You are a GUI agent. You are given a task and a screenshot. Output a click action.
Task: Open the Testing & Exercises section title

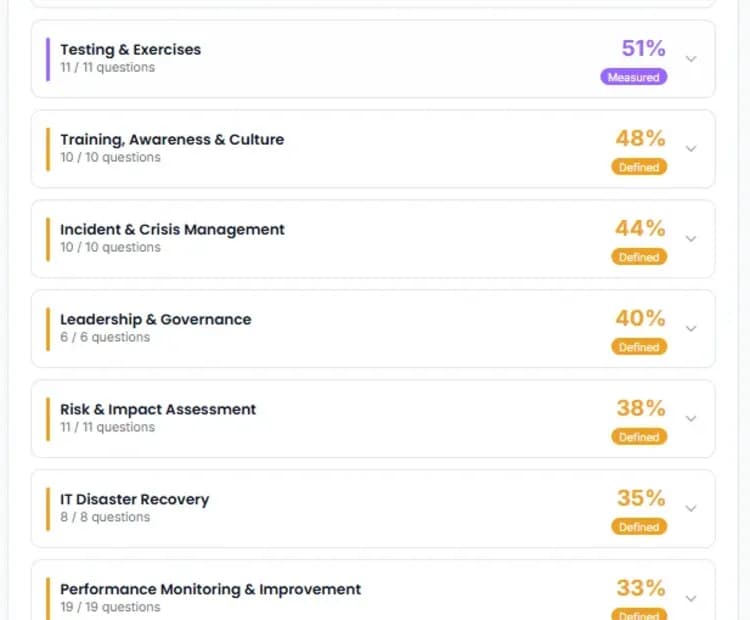[130, 49]
